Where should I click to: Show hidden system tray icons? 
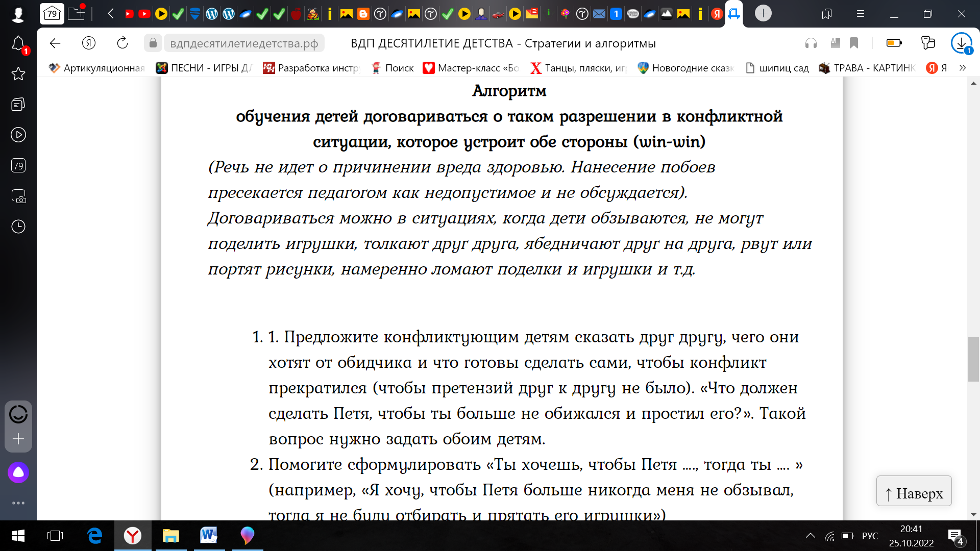click(x=811, y=536)
